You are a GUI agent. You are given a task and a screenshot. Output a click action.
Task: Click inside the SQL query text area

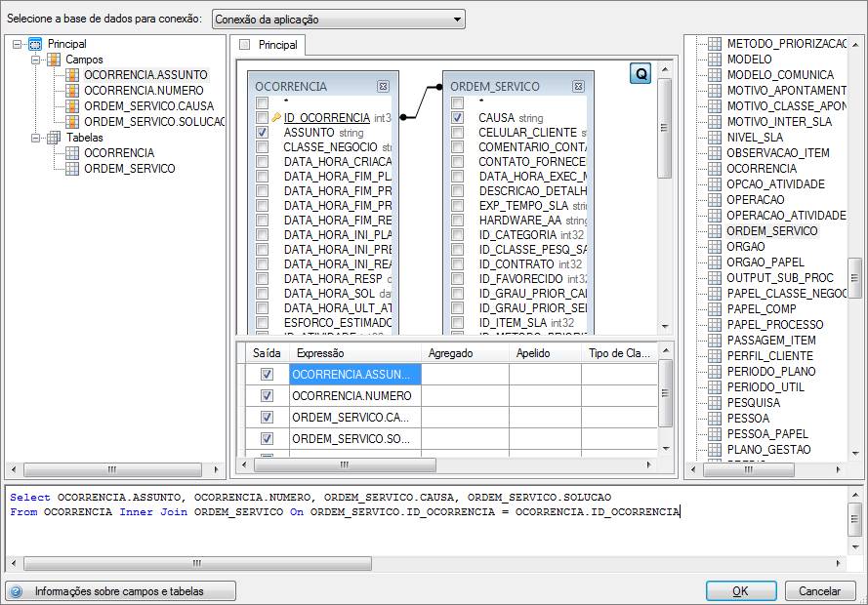[427, 521]
